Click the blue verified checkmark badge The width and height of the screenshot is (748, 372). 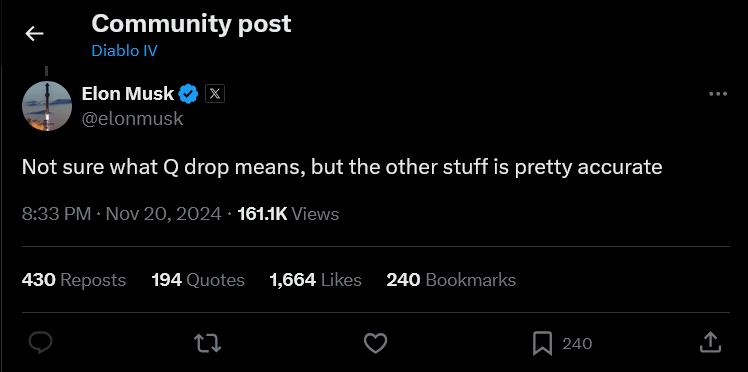coord(188,94)
